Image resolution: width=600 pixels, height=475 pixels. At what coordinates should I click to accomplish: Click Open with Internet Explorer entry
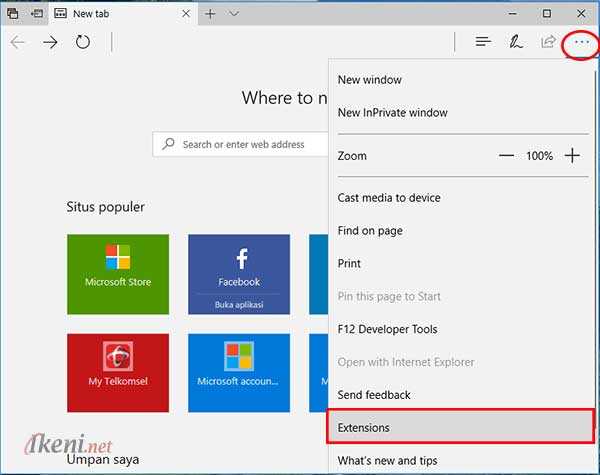[x=462, y=362]
